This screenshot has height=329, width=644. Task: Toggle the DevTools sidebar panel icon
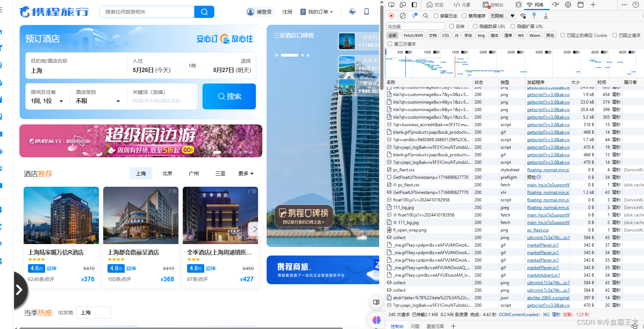coord(414,5)
